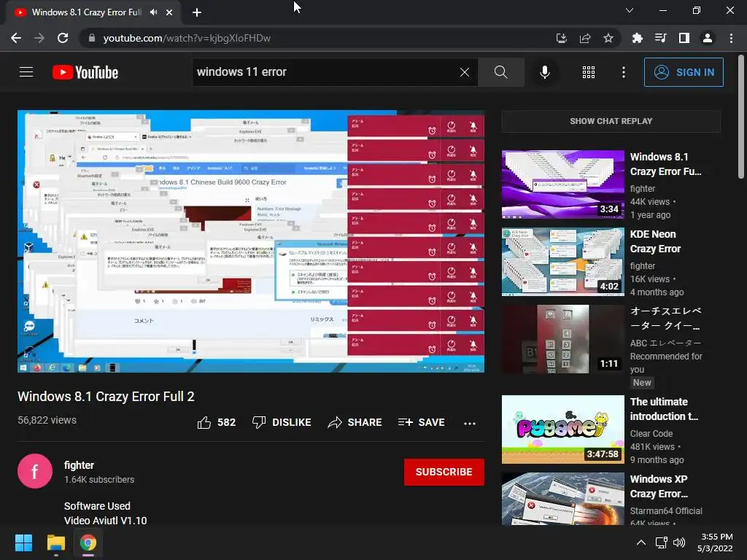View site information via the padlock
747x560 pixels.
(92, 38)
